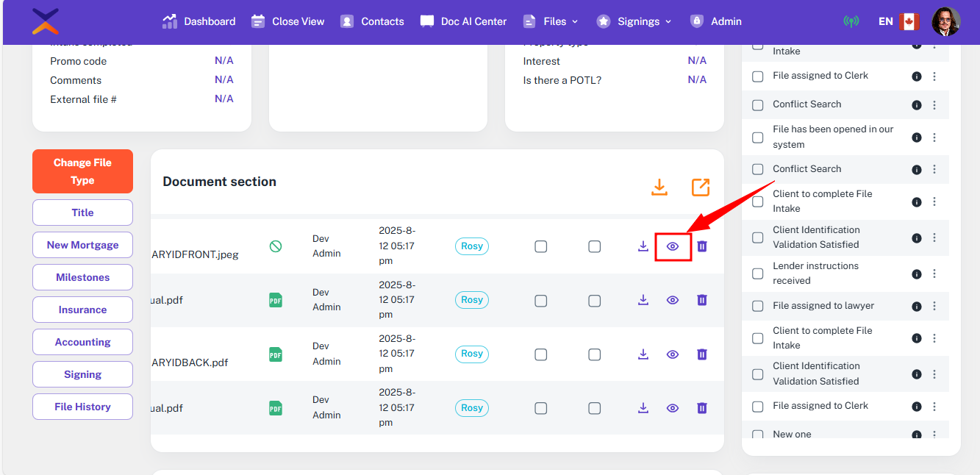Click the eye icon for ARYIDFRONT.jpeg
The image size is (980, 475).
pyautogui.click(x=672, y=246)
